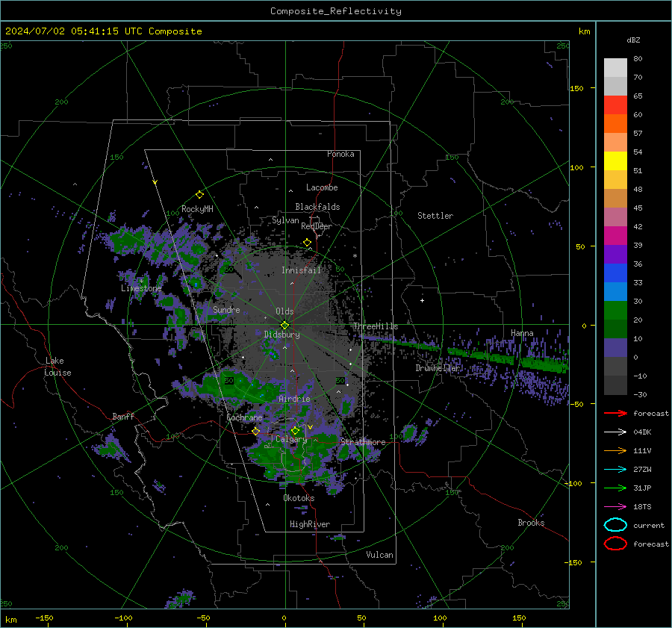Click the orange 111V arrow icon

coord(615,450)
